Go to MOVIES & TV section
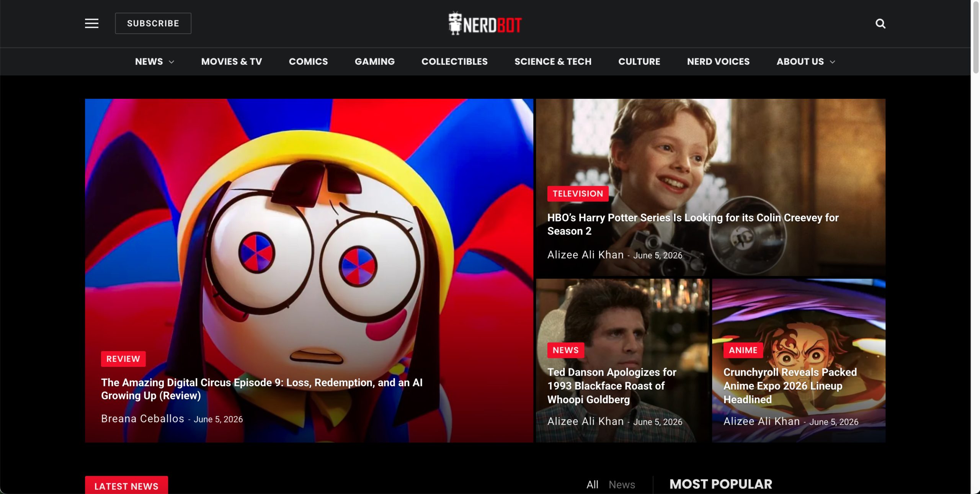Image resolution: width=980 pixels, height=494 pixels. click(232, 62)
